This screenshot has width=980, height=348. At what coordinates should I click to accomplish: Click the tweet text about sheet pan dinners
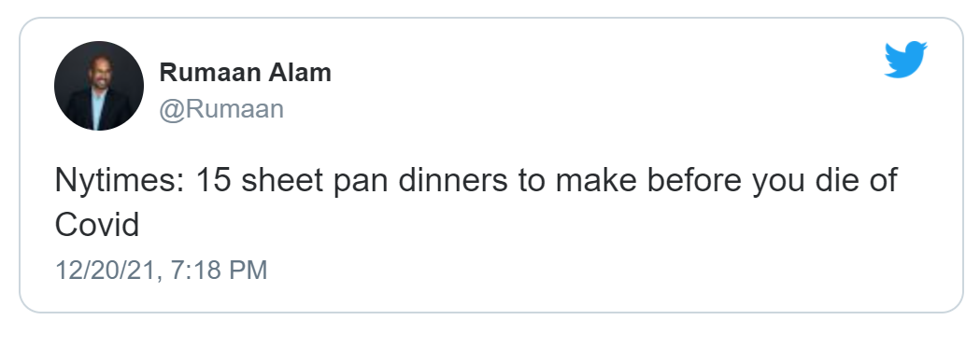476,202
